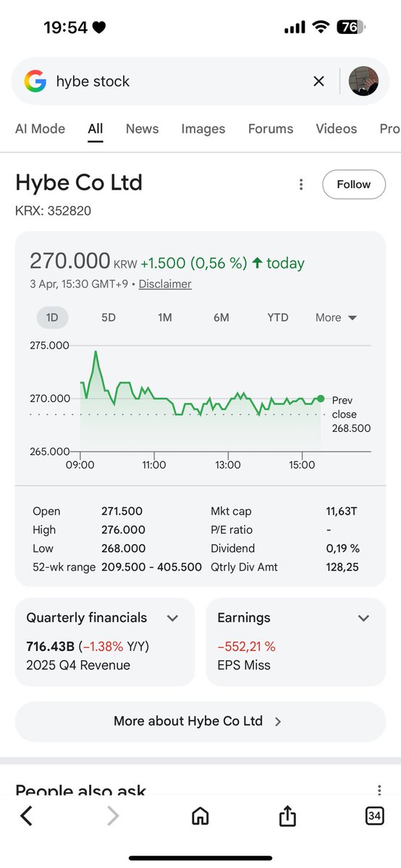This screenshot has width=401, height=868.
Task: Select the 5D chart range
Action: pos(109,318)
